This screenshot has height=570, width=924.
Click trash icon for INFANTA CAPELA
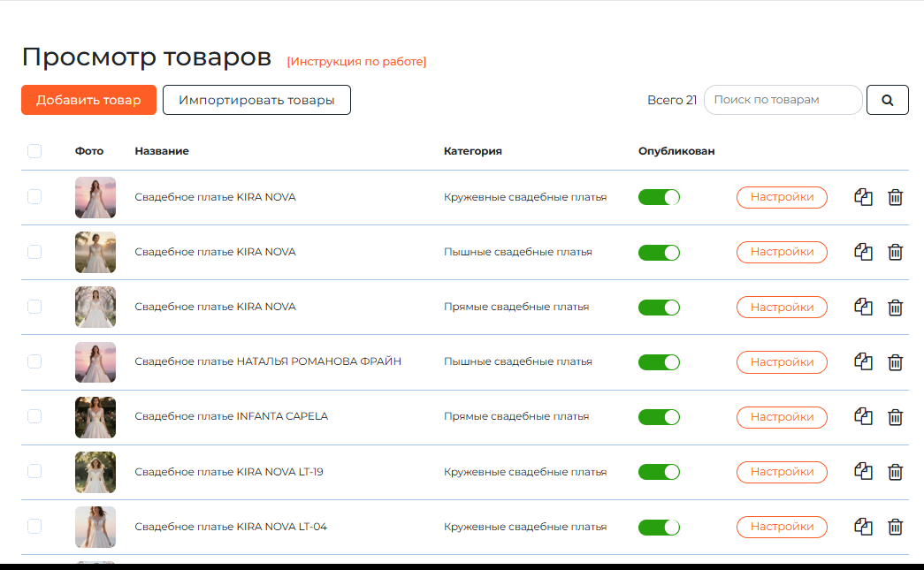pyautogui.click(x=895, y=417)
